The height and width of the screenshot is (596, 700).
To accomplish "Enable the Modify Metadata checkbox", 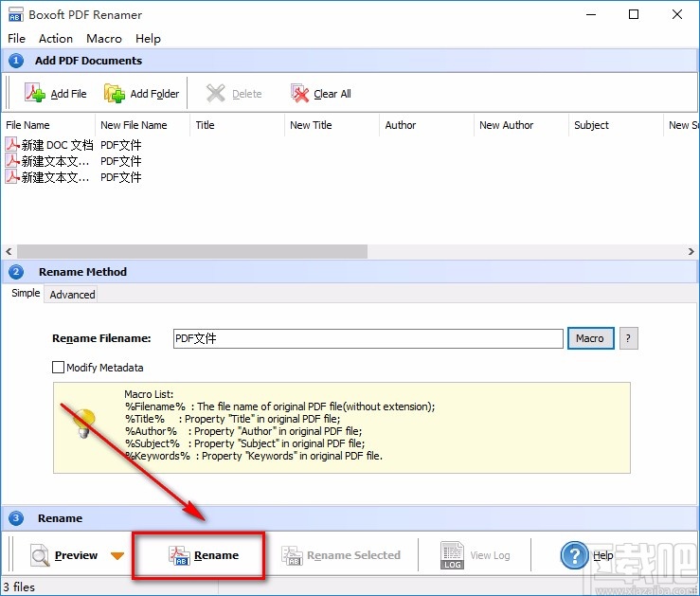I will coord(58,367).
